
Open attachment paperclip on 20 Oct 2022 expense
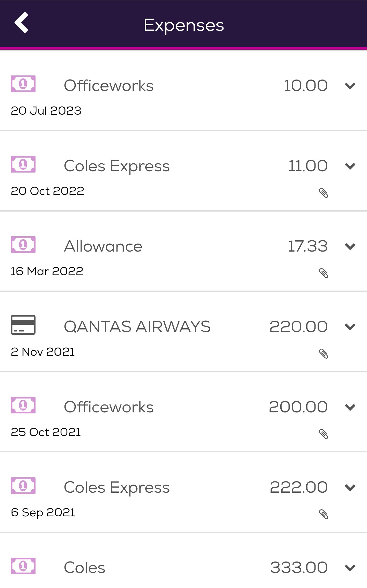[323, 193]
